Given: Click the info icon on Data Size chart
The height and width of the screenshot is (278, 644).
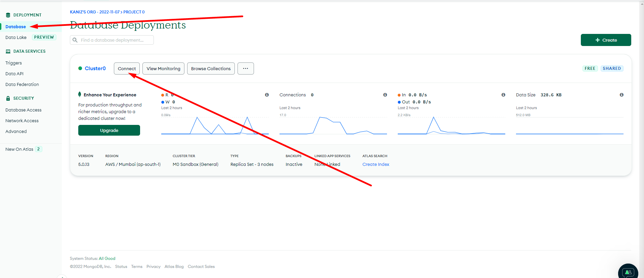Looking at the screenshot, I should [621, 95].
